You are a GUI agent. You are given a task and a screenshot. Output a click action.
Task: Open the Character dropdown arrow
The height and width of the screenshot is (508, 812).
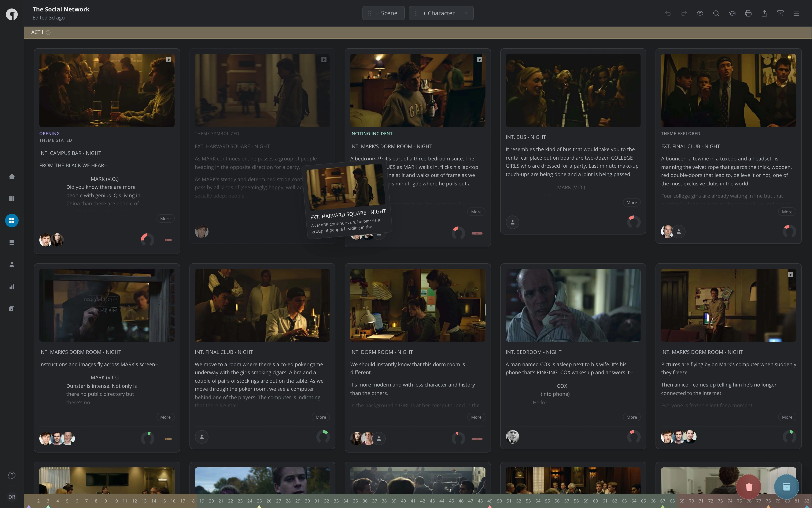[x=466, y=13]
